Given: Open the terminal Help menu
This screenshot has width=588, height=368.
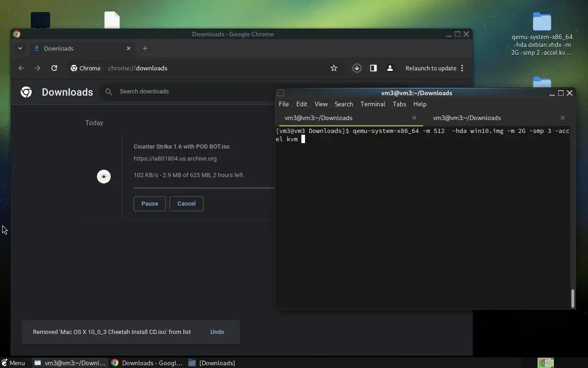Looking at the screenshot, I should (x=420, y=104).
